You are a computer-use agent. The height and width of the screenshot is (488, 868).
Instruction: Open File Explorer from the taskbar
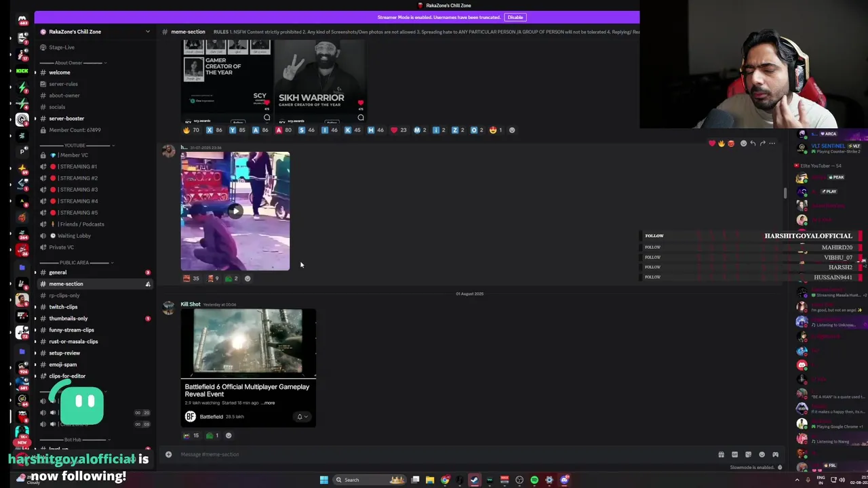pos(430,480)
